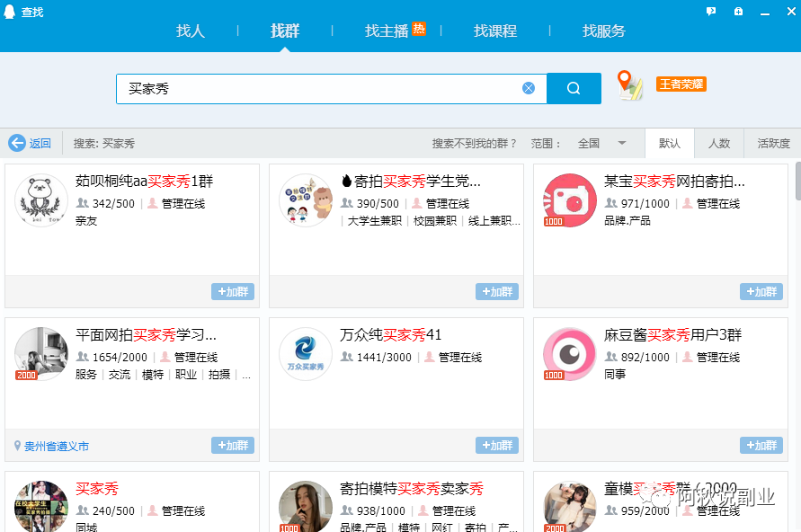Click the 麻豆酱 pink eye avatar
The width and height of the screenshot is (801, 532).
pos(570,354)
